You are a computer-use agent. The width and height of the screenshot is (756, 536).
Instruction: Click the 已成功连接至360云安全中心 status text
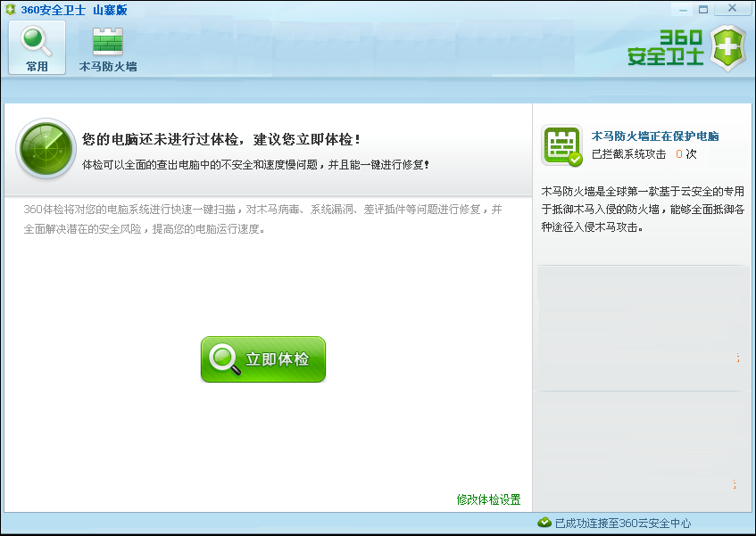pos(623,523)
